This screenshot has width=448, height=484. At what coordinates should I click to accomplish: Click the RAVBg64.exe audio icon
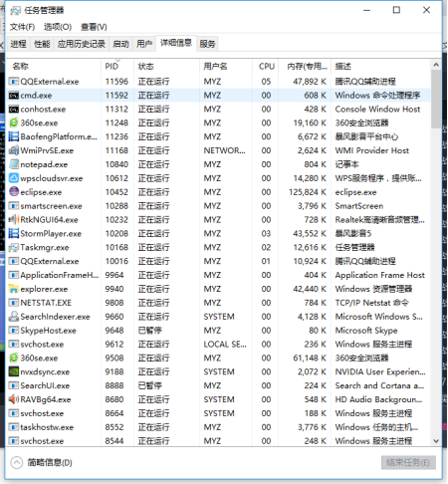[13, 399]
